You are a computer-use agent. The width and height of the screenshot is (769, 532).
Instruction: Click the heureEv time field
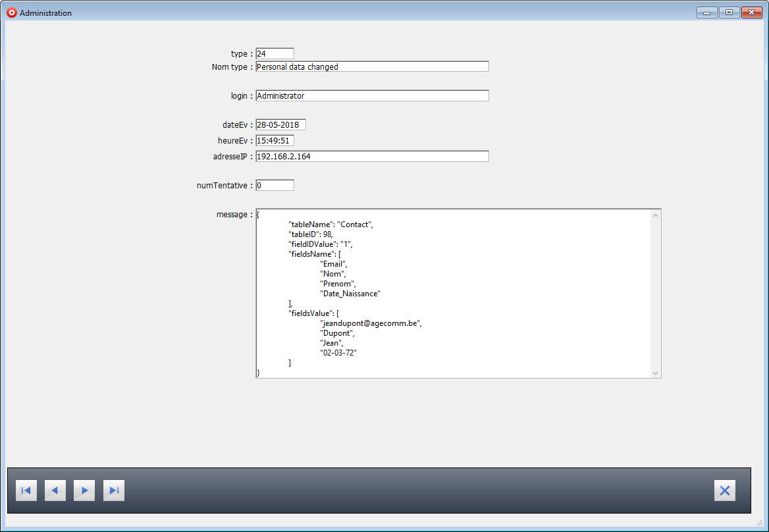[x=275, y=141]
